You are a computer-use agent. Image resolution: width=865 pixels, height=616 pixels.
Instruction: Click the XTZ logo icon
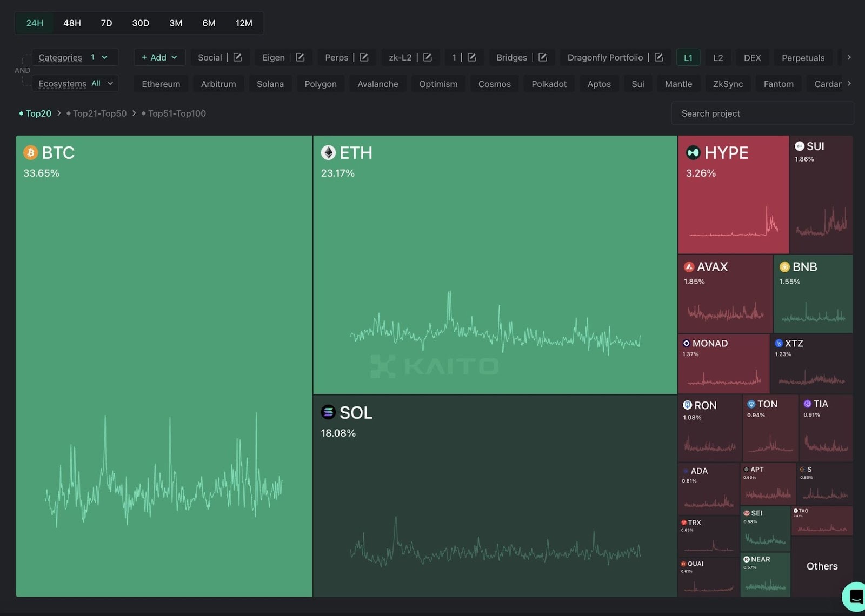[778, 343]
